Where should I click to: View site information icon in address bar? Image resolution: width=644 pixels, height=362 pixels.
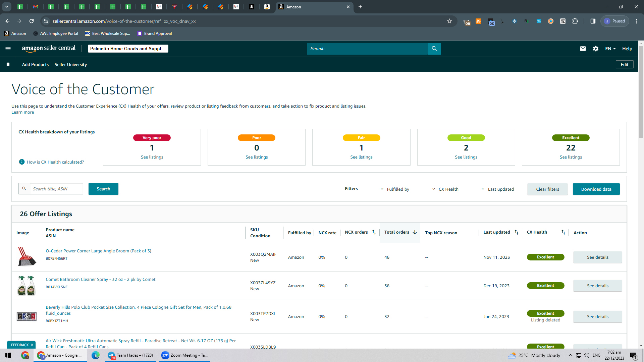(x=46, y=21)
